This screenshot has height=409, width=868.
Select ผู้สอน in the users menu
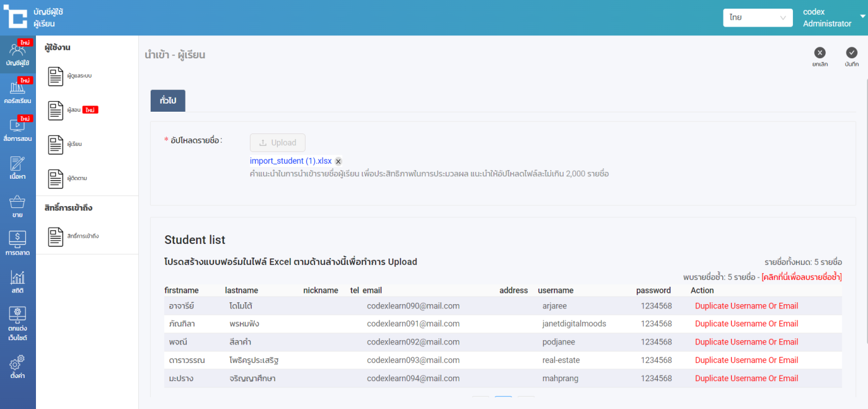click(74, 110)
